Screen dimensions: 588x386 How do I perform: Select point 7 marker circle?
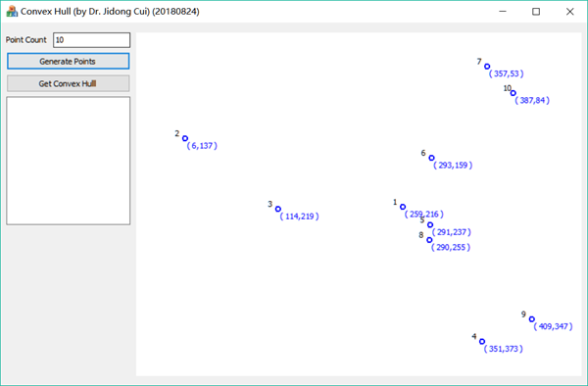click(x=487, y=67)
